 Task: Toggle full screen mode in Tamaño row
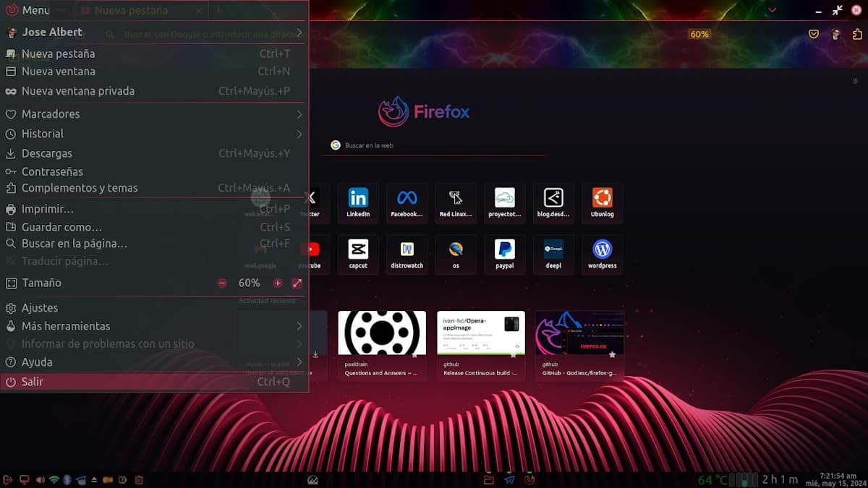pos(297,283)
